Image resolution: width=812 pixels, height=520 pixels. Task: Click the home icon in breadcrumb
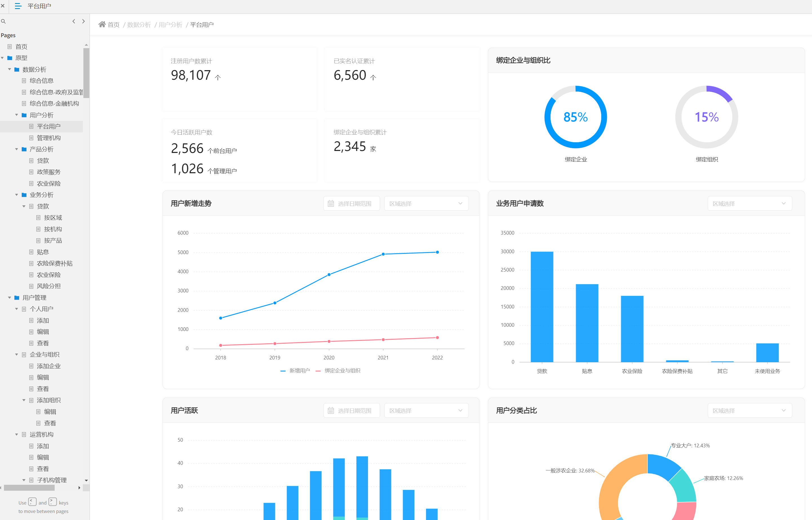coord(102,24)
